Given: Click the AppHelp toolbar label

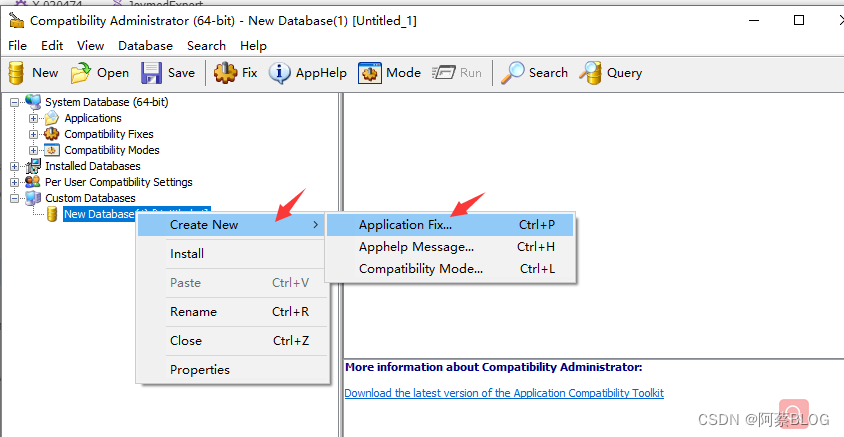Looking at the screenshot, I should [321, 73].
